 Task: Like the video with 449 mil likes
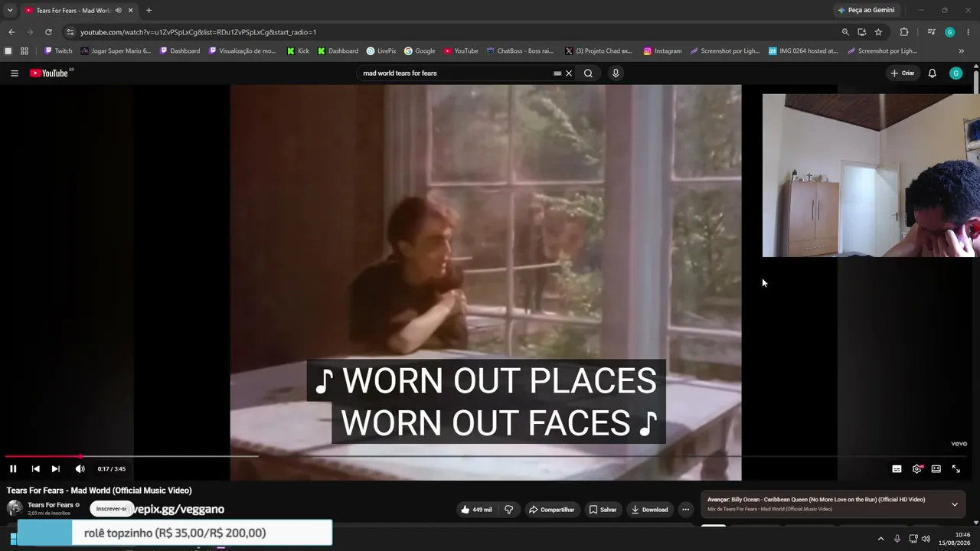pos(476,510)
